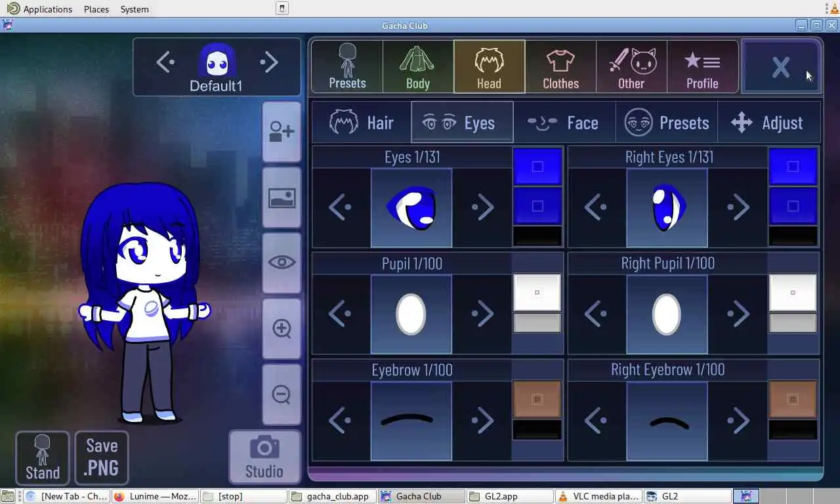This screenshot has width=840, height=504.
Task: Select next Pupil style arrow
Action: click(x=482, y=314)
